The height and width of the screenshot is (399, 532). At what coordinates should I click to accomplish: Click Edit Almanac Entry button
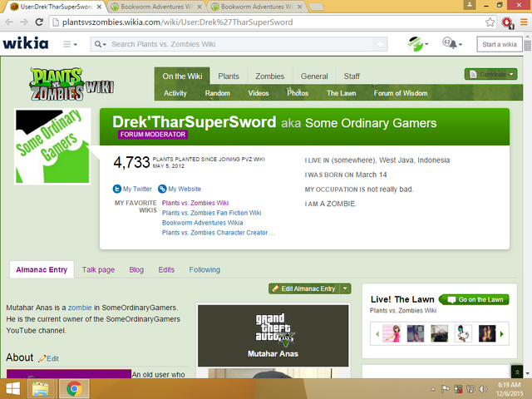pyautogui.click(x=304, y=288)
